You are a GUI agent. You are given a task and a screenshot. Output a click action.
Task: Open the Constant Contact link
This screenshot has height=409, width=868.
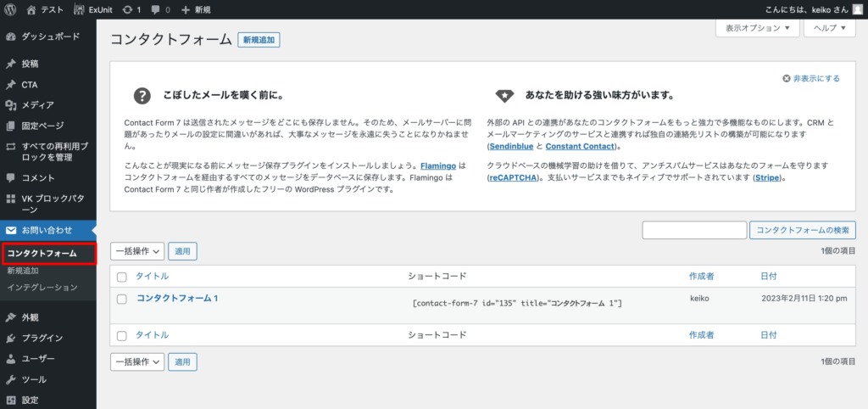coord(580,146)
